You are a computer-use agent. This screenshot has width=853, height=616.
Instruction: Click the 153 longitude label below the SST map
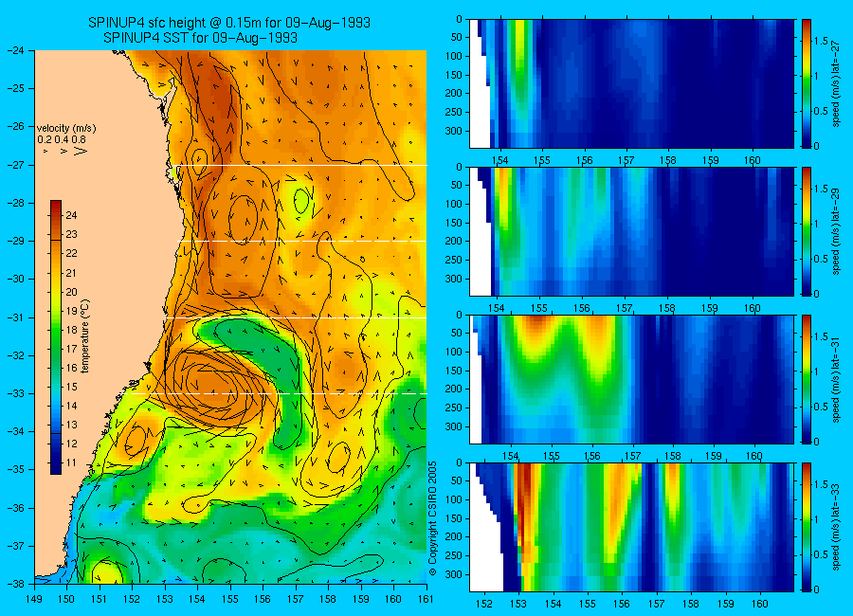[165, 600]
